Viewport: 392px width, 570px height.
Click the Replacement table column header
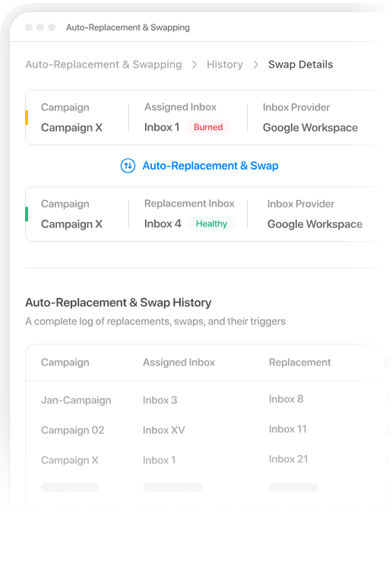click(300, 363)
